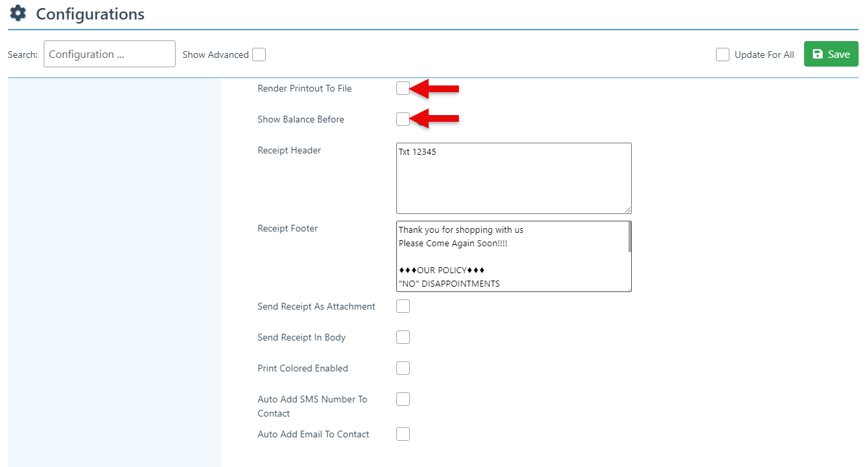This screenshot has width=868, height=467.
Task: Click inside the Receipt Footer text area
Action: coord(511,256)
